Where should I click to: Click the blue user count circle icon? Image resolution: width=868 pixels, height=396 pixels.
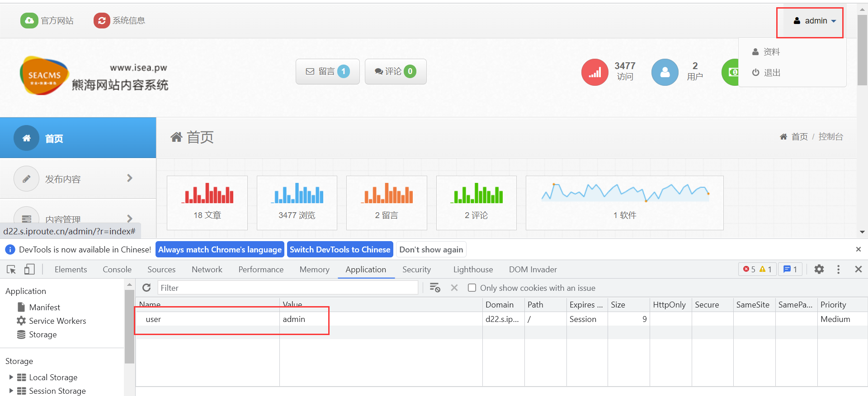pos(665,72)
